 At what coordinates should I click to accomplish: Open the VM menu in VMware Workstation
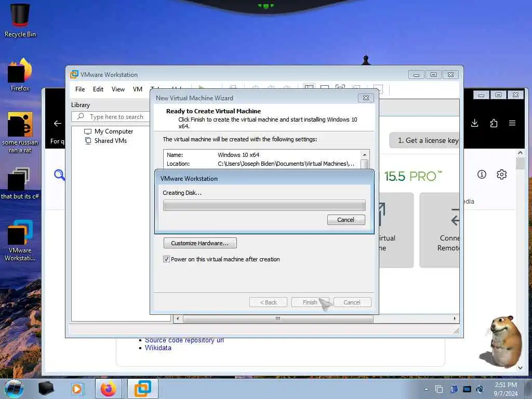137,89
